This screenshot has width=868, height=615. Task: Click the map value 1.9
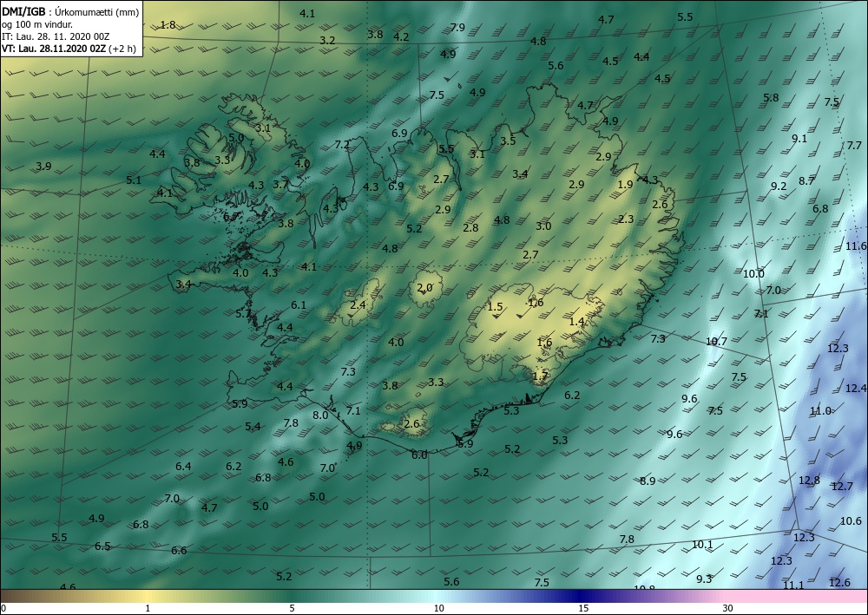[625, 185]
